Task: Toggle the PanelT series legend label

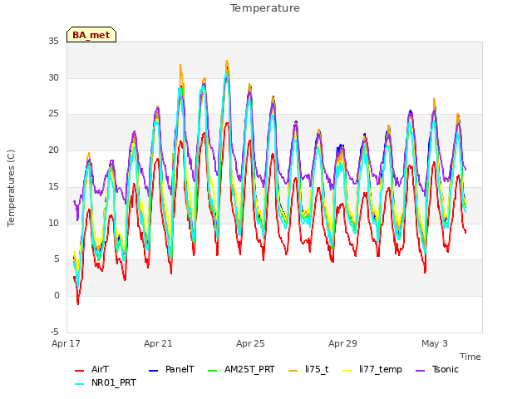Action: tap(180, 369)
